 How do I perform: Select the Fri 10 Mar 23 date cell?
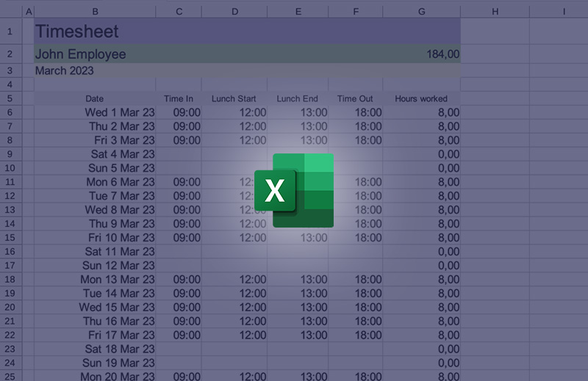click(x=95, y=238)
